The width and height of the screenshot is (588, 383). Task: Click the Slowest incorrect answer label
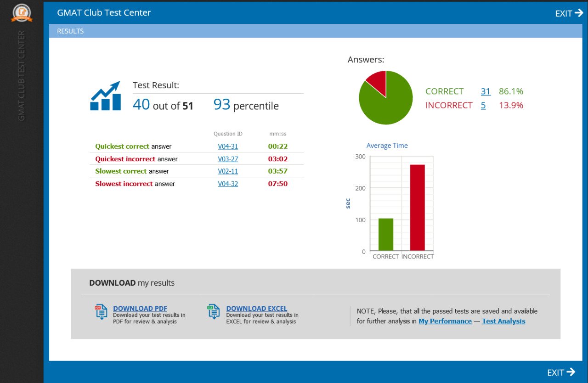pyautogui.click(x=135, y=184)
